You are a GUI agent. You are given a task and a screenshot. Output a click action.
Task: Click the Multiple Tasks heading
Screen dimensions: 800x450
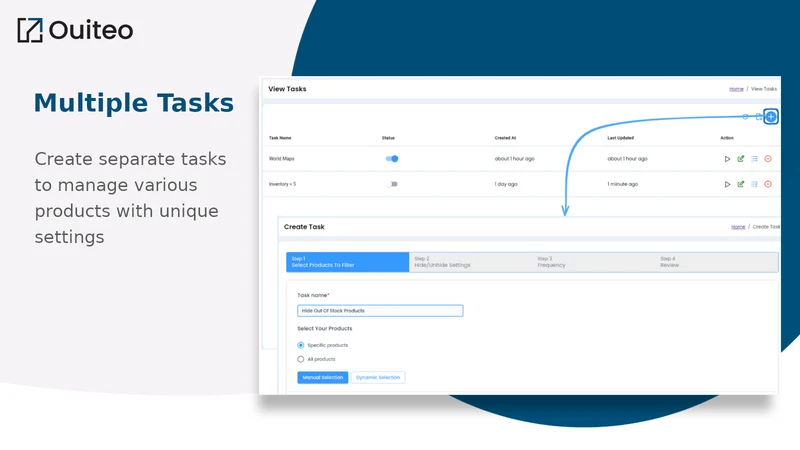134,103
